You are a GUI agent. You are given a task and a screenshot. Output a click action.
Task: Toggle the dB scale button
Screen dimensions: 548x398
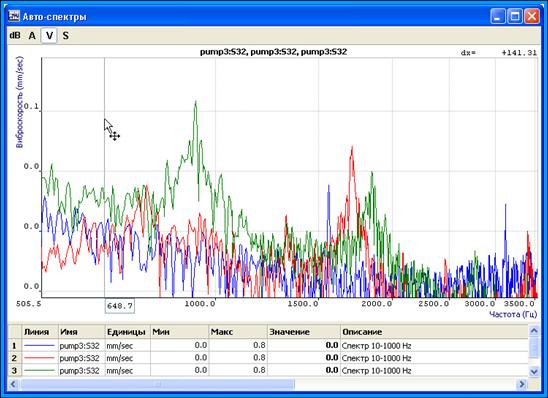click(x=15, y=35)
